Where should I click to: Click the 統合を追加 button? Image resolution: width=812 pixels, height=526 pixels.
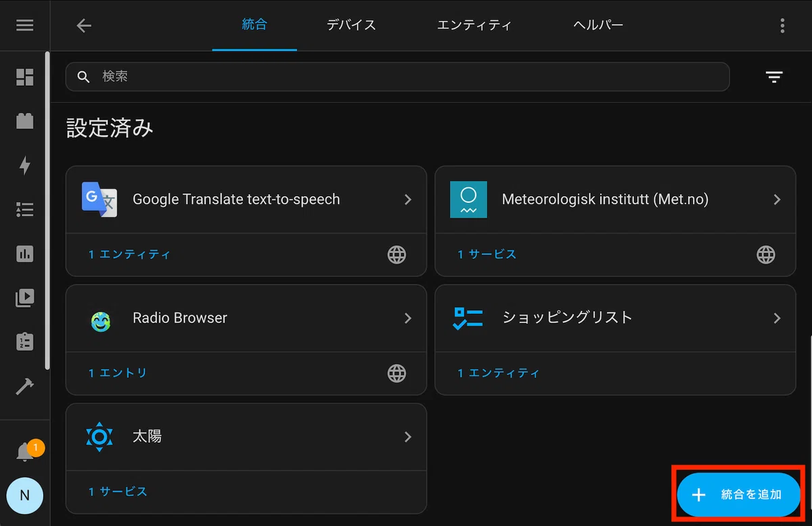coord(738,495)
